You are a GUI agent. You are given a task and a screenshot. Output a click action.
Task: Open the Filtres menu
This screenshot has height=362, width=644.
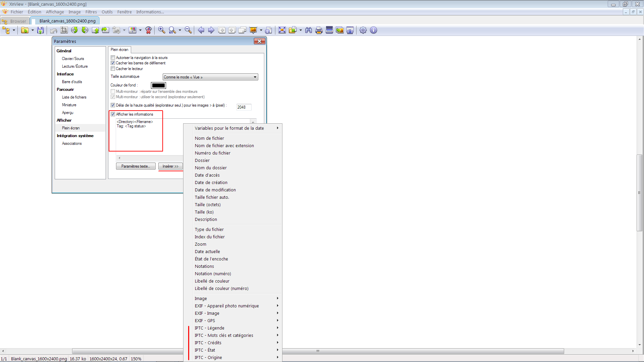(x=91, y=12)
